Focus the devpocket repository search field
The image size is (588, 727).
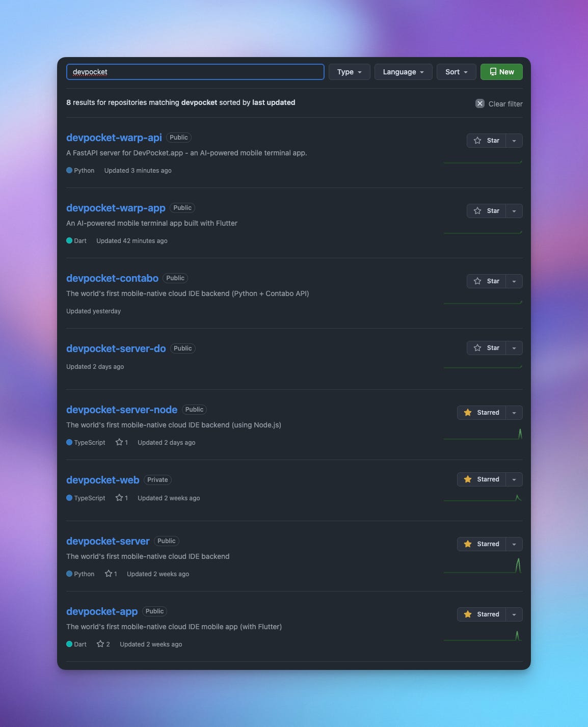coord(195,72)
